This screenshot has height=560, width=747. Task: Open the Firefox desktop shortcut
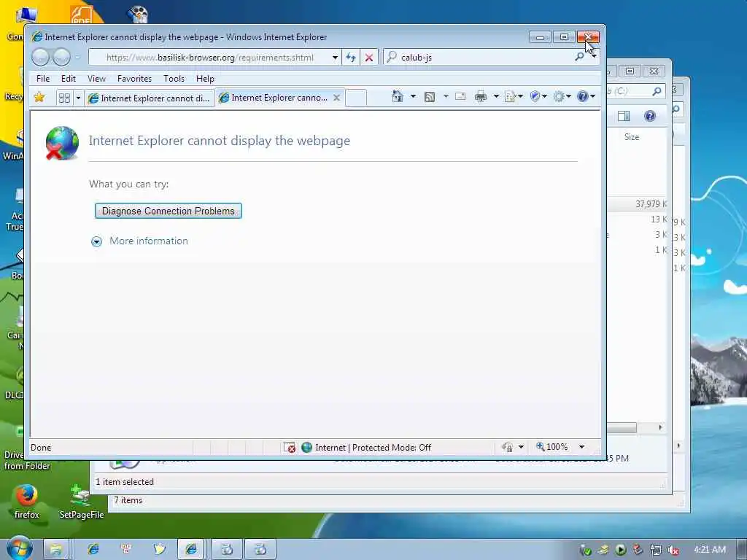[26, 501]
